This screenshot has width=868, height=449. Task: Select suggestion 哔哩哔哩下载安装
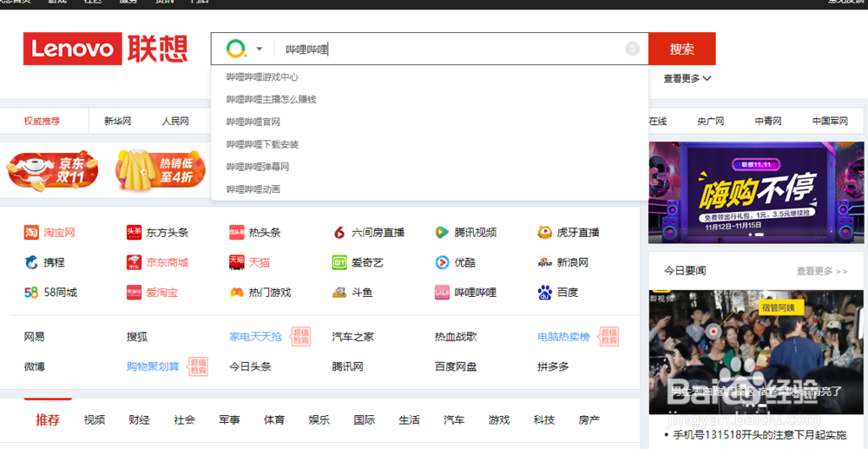pos(262,144)
